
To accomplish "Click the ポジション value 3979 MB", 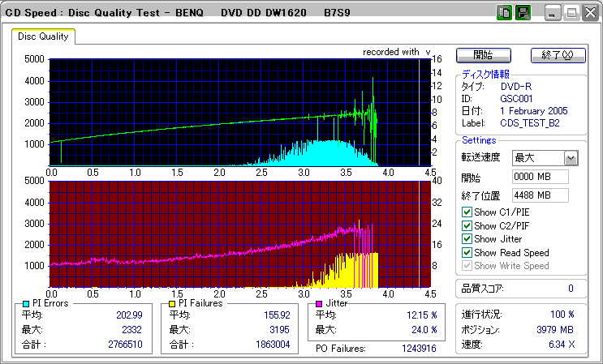I will (x=555, y=330).
